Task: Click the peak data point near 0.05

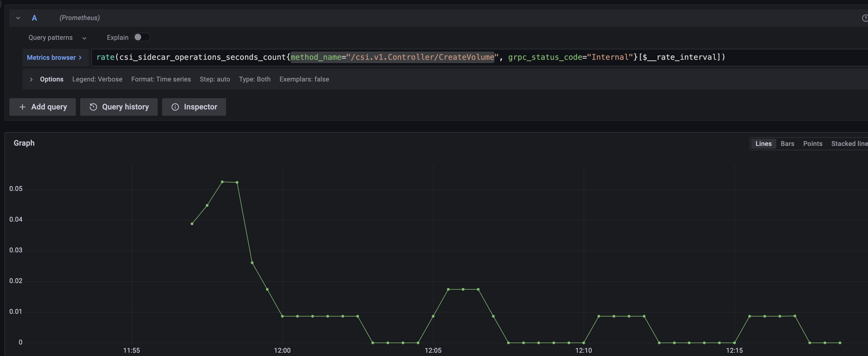Action: 222,182
